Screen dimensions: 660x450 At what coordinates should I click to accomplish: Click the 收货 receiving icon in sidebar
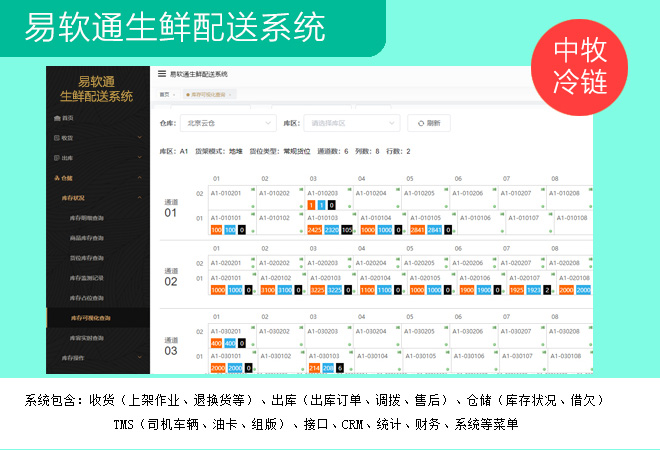click(x=57, y=138)
